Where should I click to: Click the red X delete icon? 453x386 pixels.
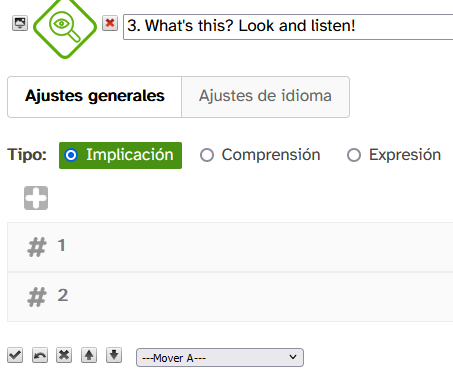(110, 23)
